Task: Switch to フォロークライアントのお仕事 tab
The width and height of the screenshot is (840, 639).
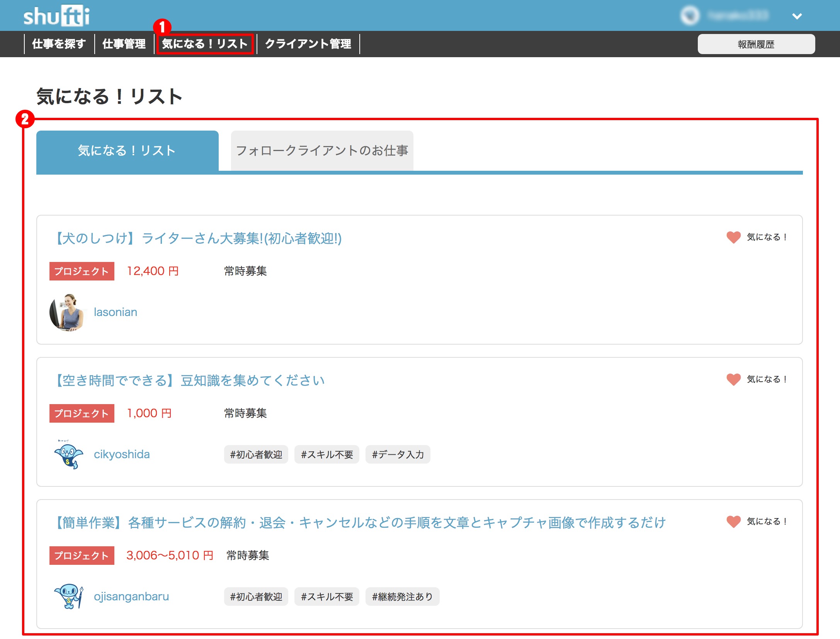Action: (x=322, y=151)
